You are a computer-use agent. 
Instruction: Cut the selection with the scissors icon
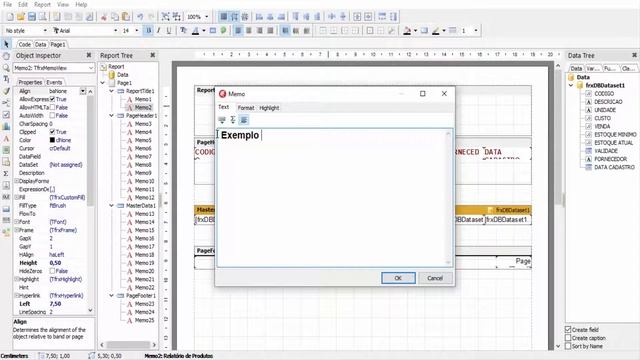tap(104, 17)
